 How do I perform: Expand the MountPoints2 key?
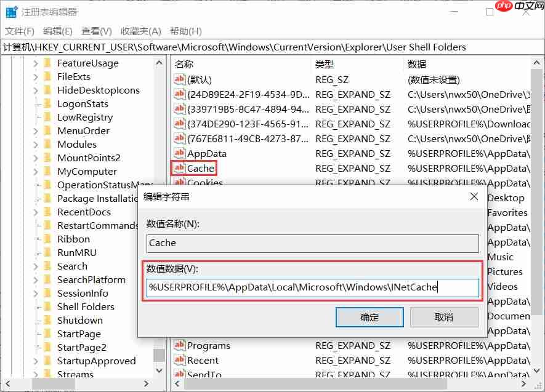[x=38, y=158]
